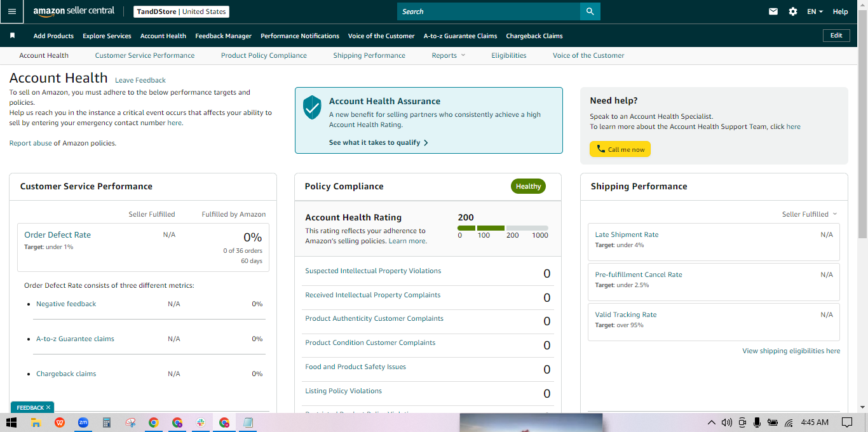868x432 pixels.
Task: Switch to Product Policy Compliance tab
Action: click(x=264, y=55)
